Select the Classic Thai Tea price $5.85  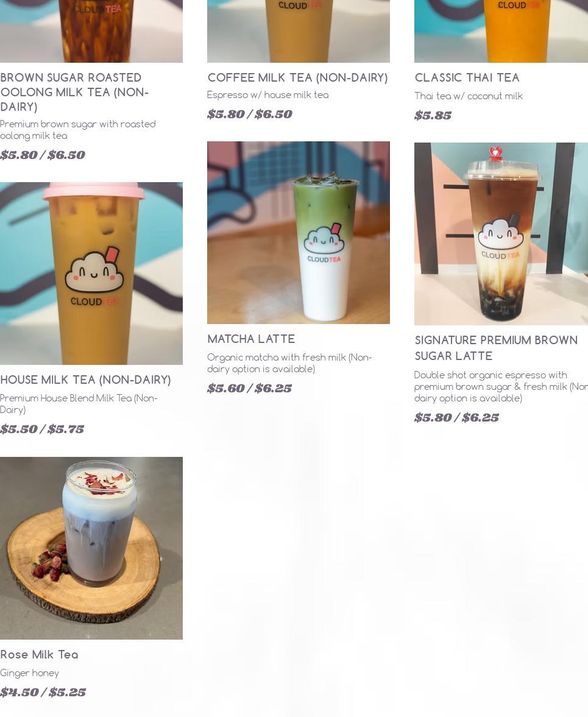pyautogui.click(x=433, y=115)
